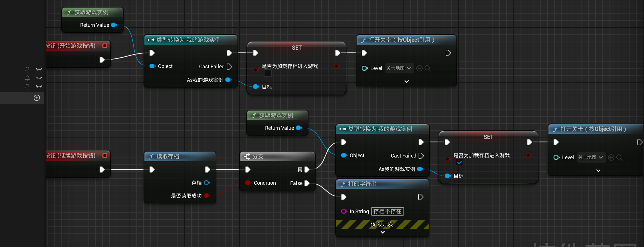Toggle the topmost closed-eye icon in left panel
644x247 pixels.
click(x=39, y=69)
